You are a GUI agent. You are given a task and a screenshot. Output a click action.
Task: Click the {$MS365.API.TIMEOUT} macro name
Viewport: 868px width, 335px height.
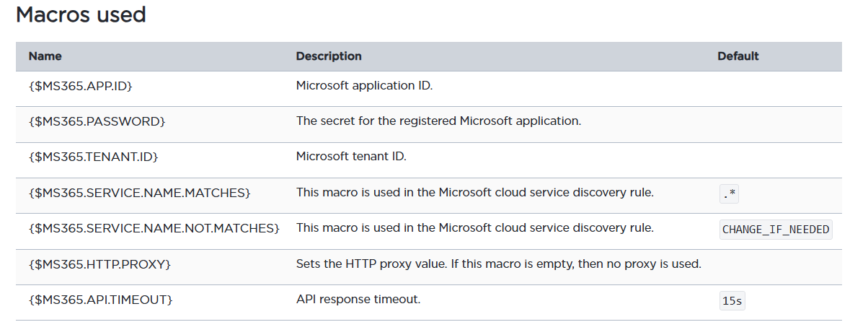tap(100, 299)
